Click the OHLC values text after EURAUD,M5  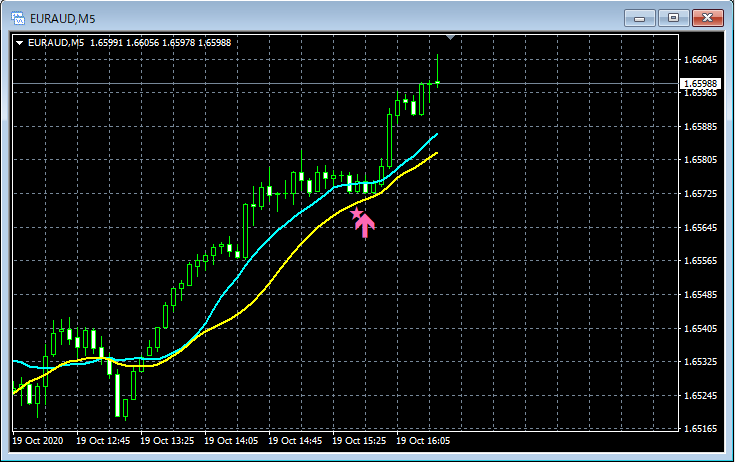click(x=161, y=43)
